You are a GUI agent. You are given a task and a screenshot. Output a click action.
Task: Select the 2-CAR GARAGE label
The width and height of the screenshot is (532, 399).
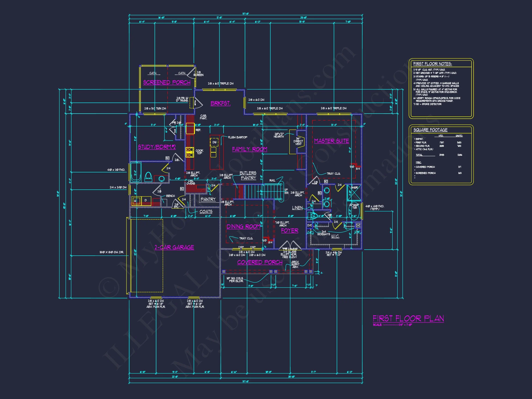(x=174, y=247)
